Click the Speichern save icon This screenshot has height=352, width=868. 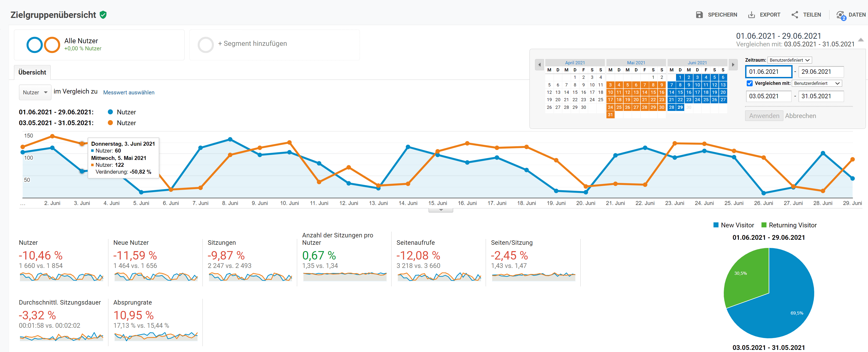pos(700,14)
